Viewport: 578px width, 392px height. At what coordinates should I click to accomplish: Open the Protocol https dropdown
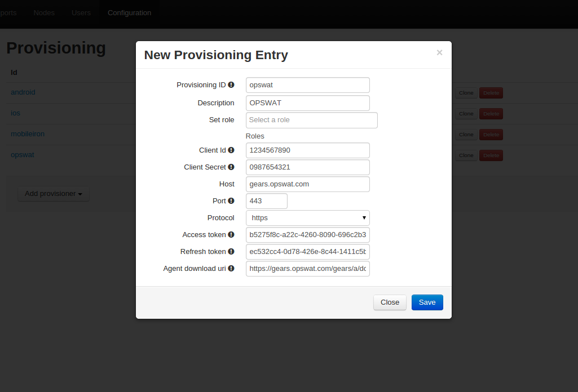click(308, 218)
